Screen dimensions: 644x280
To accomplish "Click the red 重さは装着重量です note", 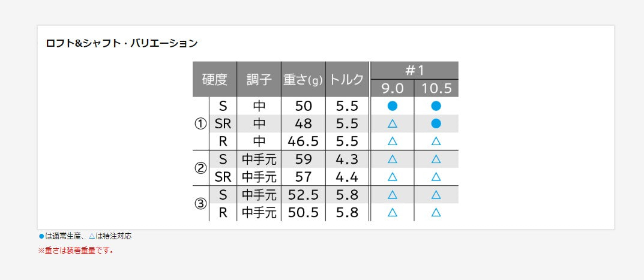I will [76, 251].
